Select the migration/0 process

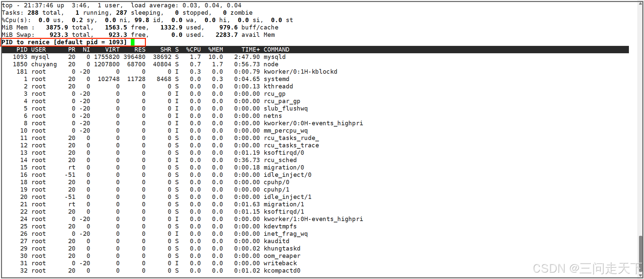pyautogui.click(x=284, y=167)
